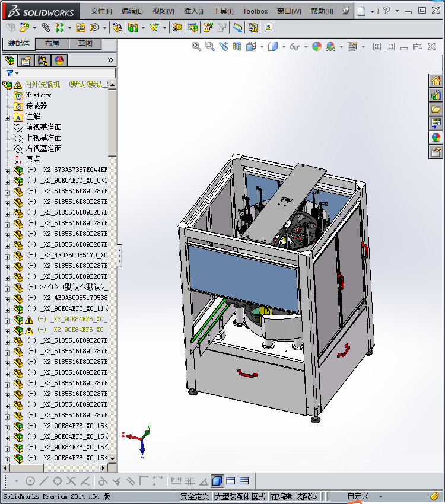
Task: Open File Explorer folder icon in task pane
Action: [x=436, y=109]
